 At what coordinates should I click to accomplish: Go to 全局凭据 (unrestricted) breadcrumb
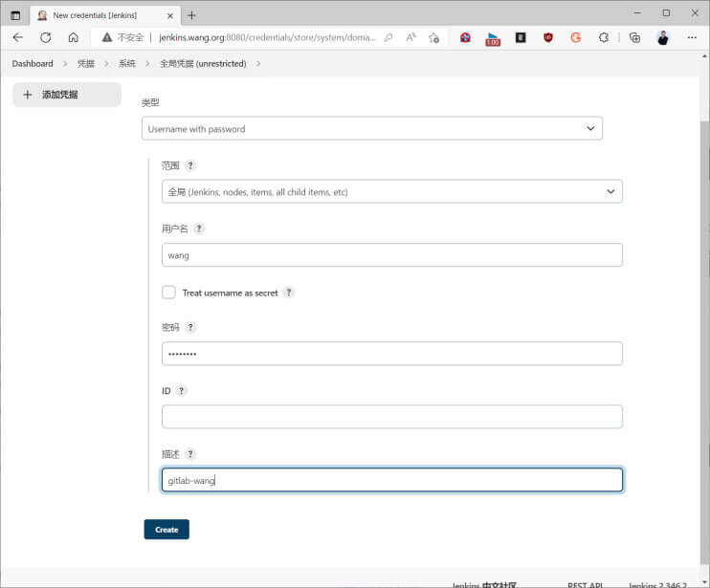pyautogui.click(x=203, y=64)
